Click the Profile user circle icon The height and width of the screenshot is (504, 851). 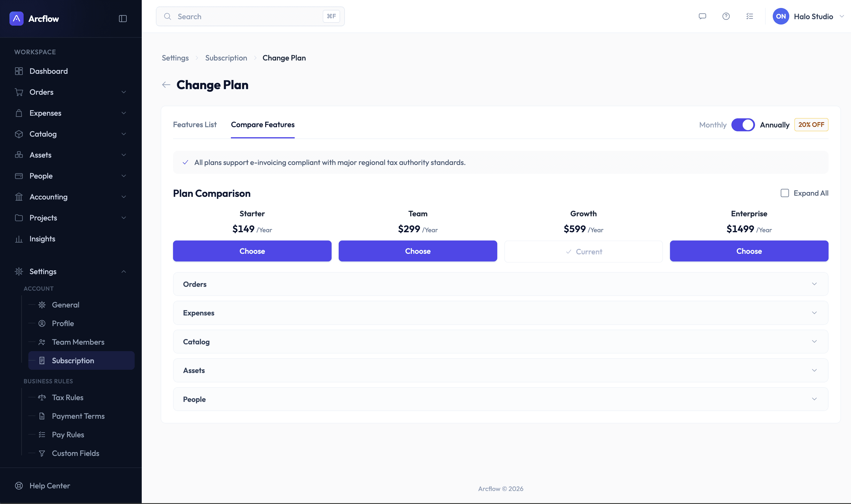(42, 323)
